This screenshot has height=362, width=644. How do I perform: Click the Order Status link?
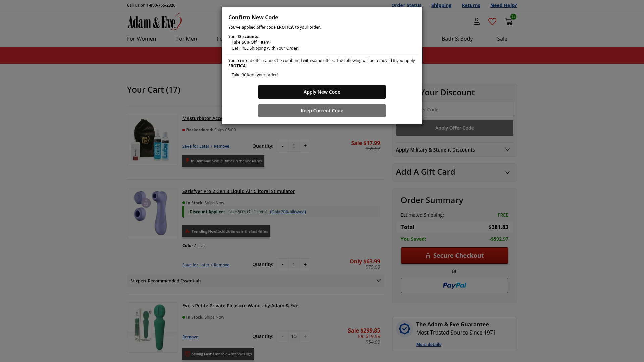pyautogui.click(x=406, y=5)
